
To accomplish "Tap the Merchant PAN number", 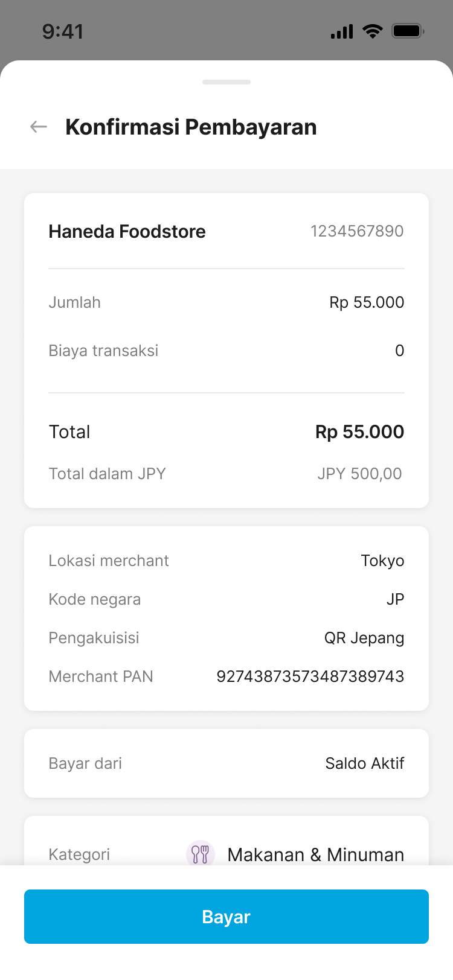I will (310, 676).
